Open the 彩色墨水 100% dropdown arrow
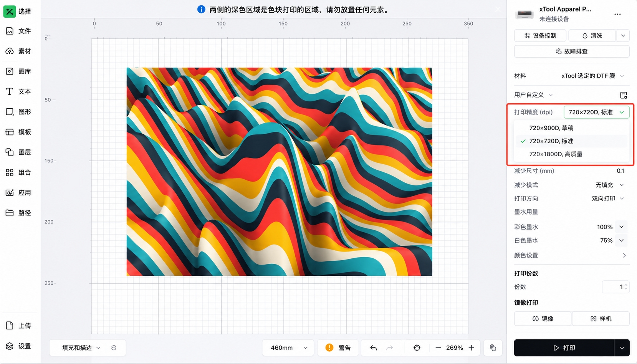The height and width of the screenshot is (364, 637). pyautogui.click(x=621, y=227)
